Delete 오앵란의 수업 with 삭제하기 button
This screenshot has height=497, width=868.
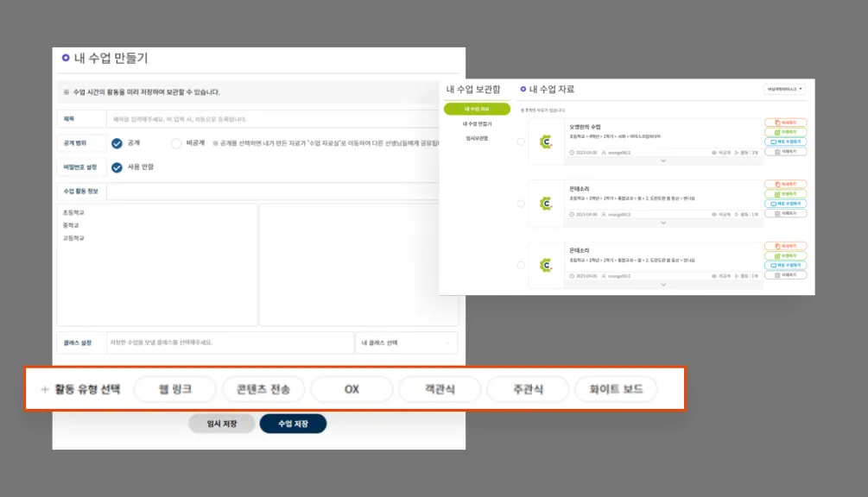(x=785, y=151)
